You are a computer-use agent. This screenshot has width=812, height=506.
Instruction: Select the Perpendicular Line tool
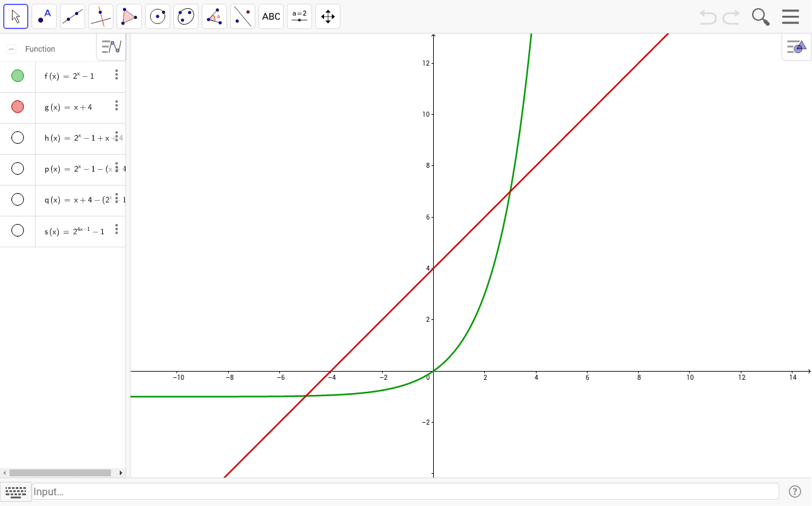point(101,16)
